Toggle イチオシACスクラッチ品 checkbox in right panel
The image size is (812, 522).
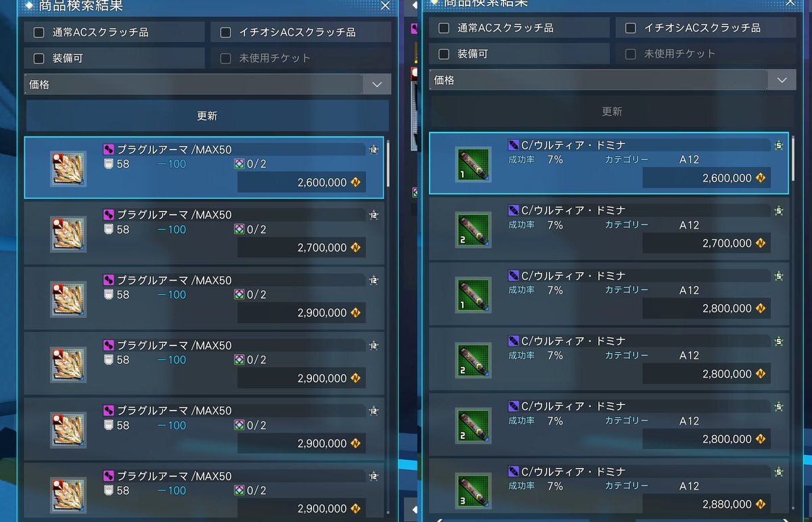(x=631, y=28)
